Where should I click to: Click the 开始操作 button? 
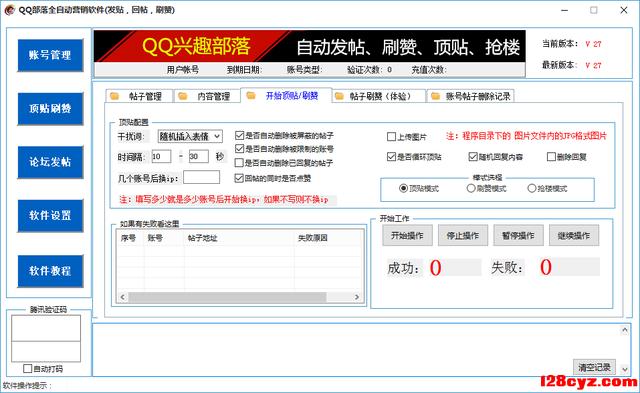point(407,235)
